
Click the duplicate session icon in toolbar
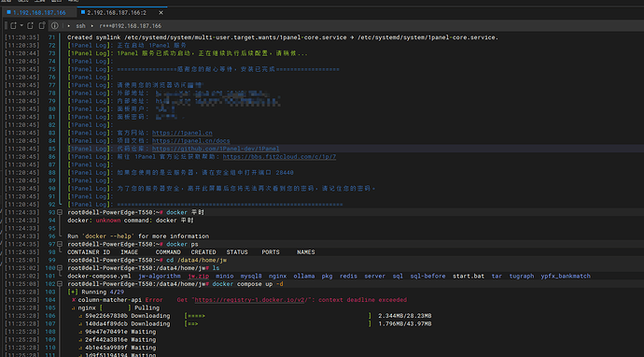click(42, 25)
